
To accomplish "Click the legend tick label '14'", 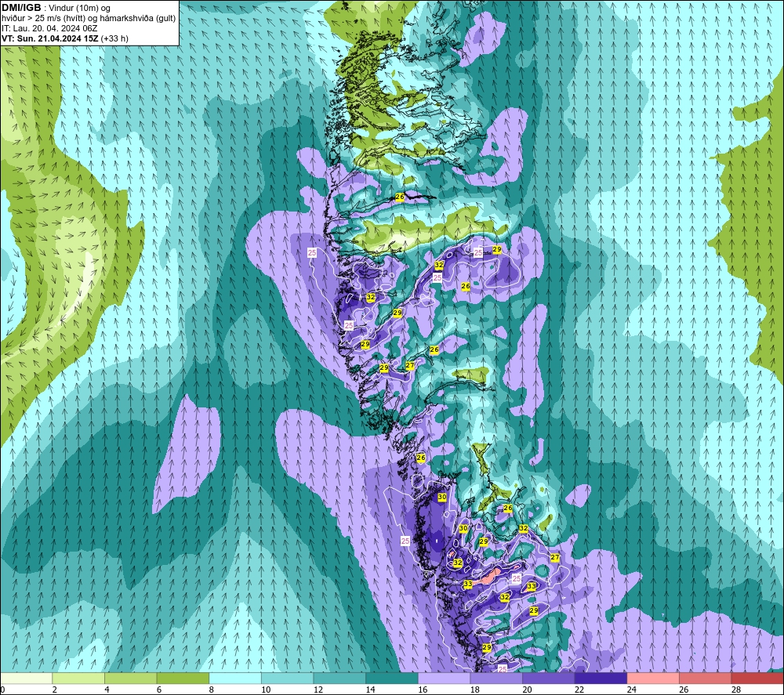I will [370, 690].
